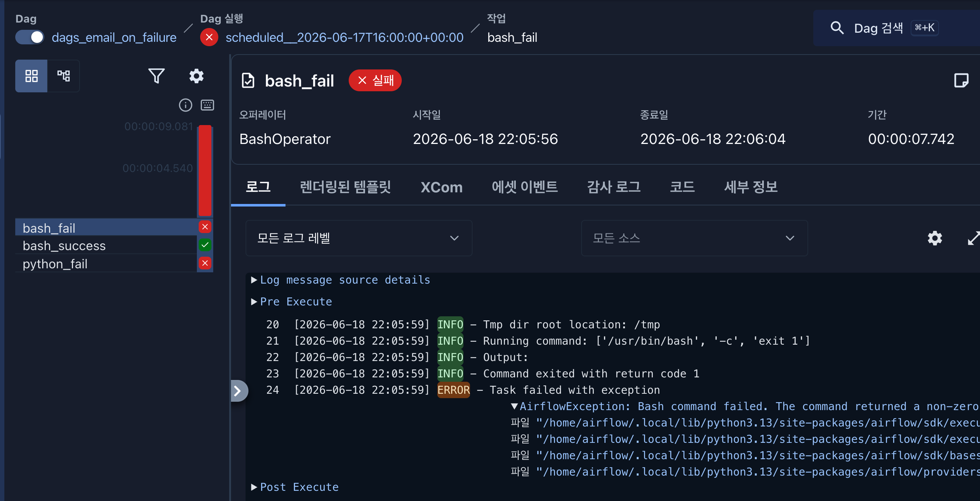980x501 pixels.
Task: Open the Dag 검색 search box
Action: (896, 28)
